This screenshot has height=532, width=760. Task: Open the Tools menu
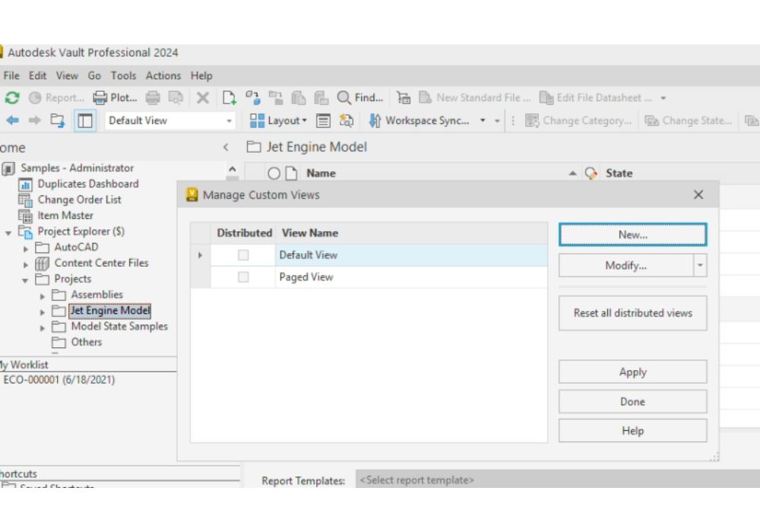123,76
